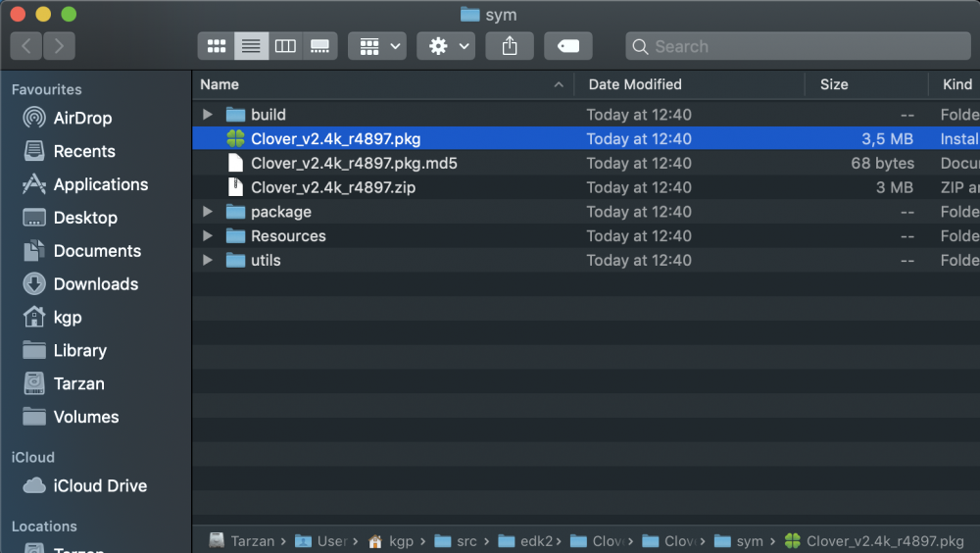Select the package folder icon

(x=235, y=212)
